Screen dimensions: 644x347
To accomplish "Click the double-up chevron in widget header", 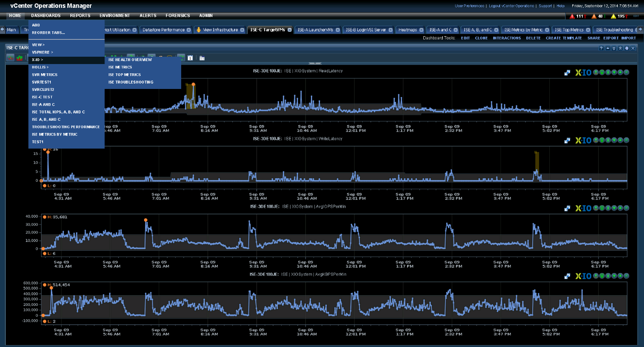I will click(x=620, y=48).
